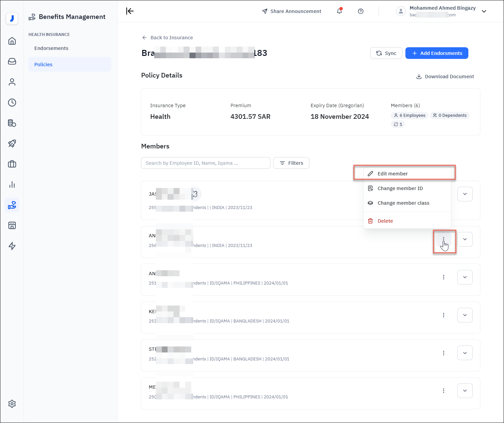The width and height of the screenshot is (504, 423).
Task: Collapse the sidebar with arrow icon
Action: [x=130, y=11]
